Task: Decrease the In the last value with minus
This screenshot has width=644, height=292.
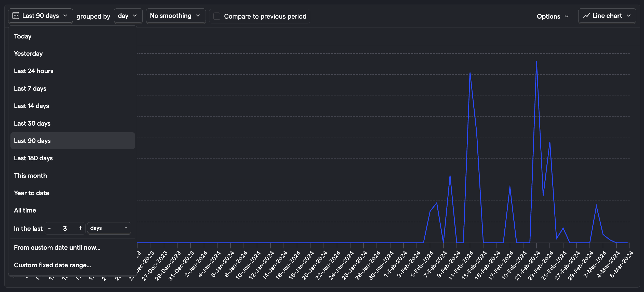Action: tap(49, 228)
